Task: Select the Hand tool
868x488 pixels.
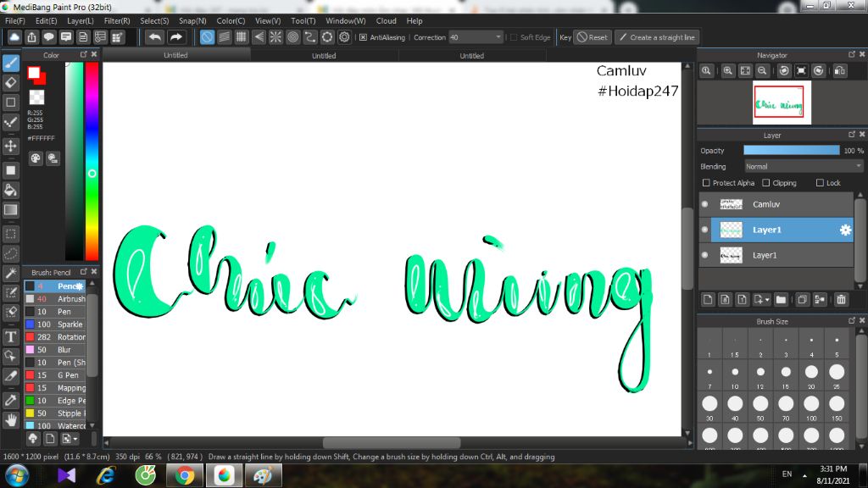Action: coord(10,420)
